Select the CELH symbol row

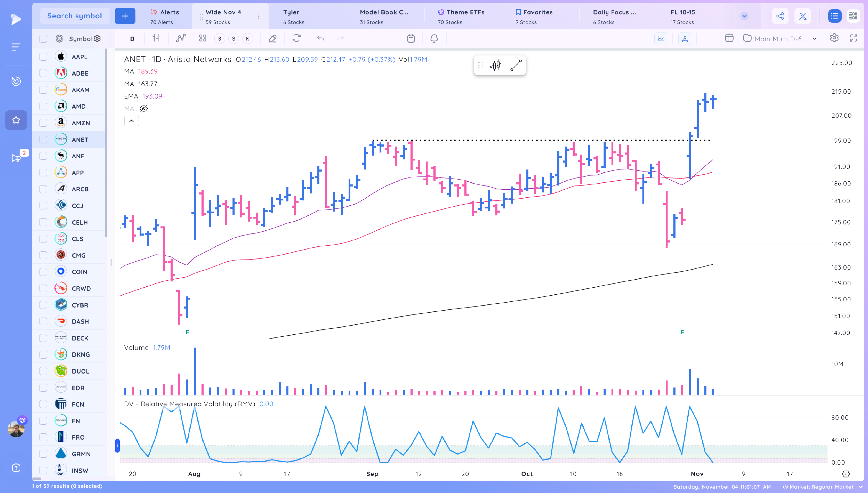click(69, 222)
